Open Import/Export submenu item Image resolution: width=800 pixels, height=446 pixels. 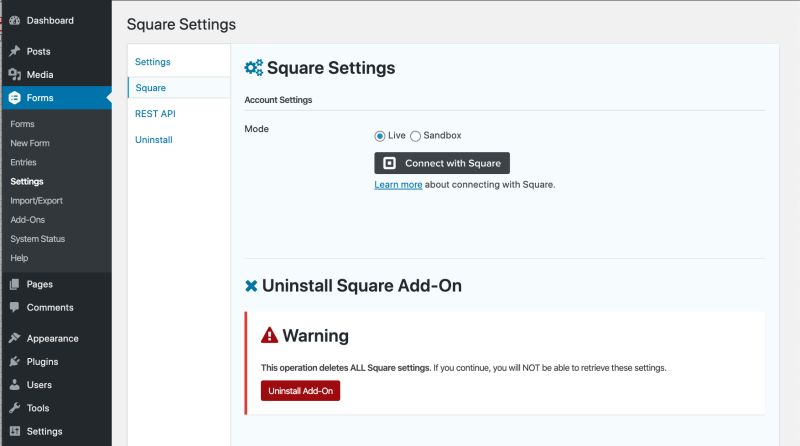[37, 201]
